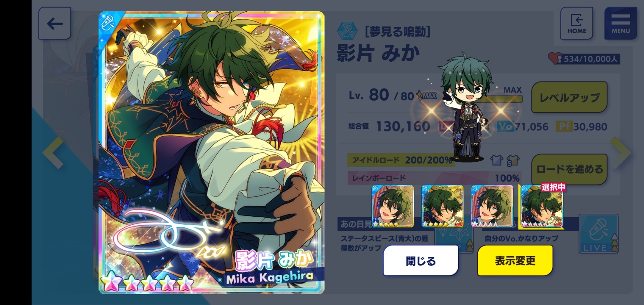Select the second card art thumbnail

point(442,206)
